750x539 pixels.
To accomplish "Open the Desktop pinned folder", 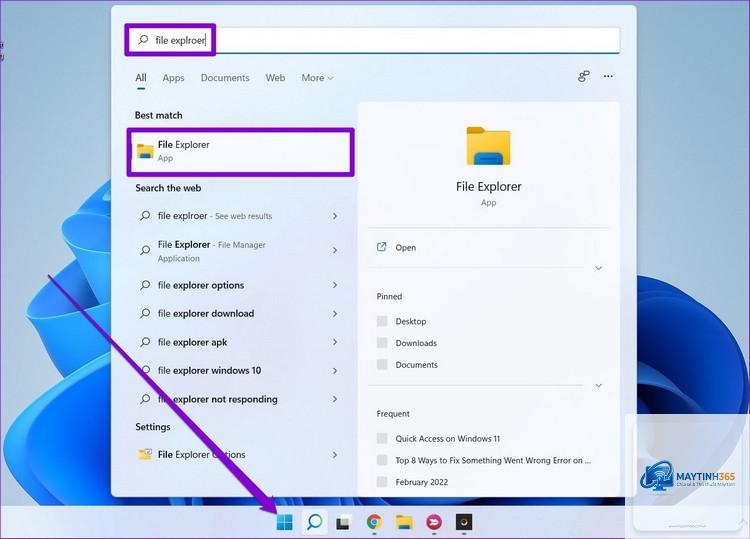I will click(410, 321).
